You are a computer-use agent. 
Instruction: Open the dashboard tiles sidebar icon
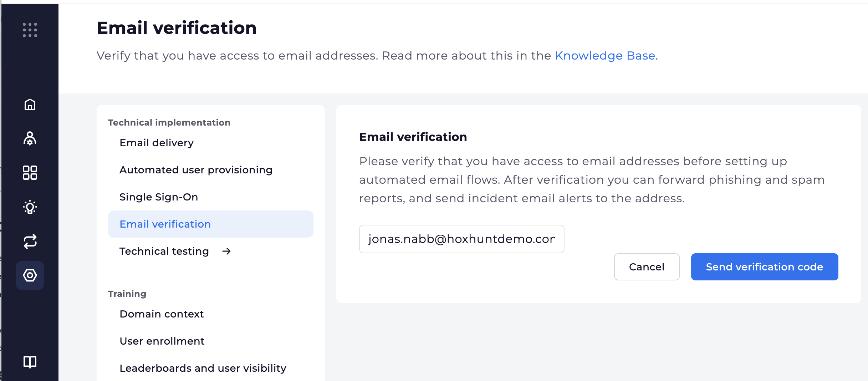[x=30, y=173]
